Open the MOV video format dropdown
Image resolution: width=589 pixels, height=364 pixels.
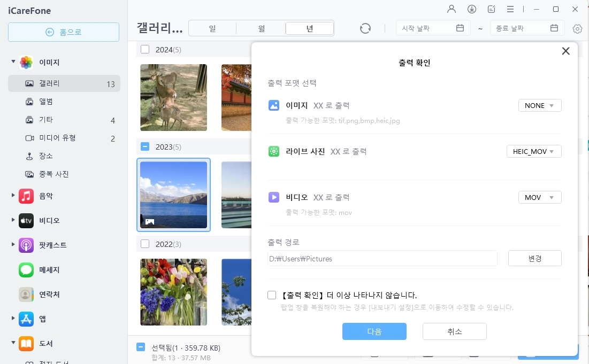(540, 197)
